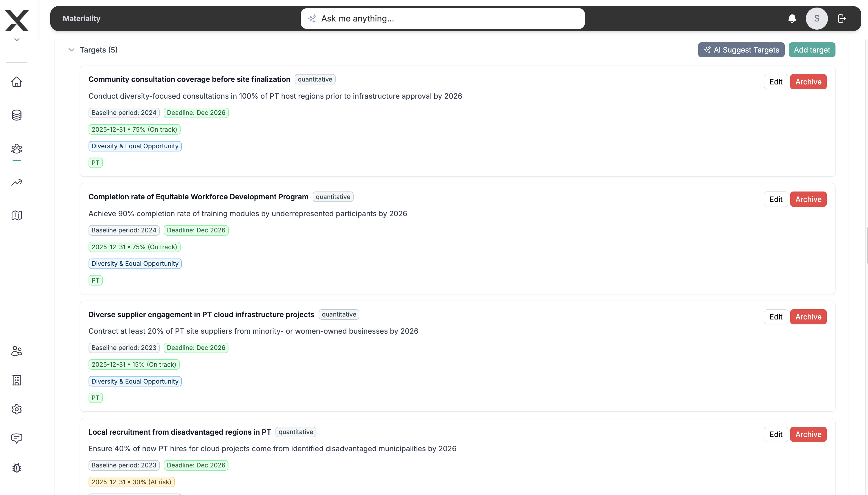Open the trending chart icon in sidebar
The height and width of the screenshot is (495, 868).
[x=17, y=182]
